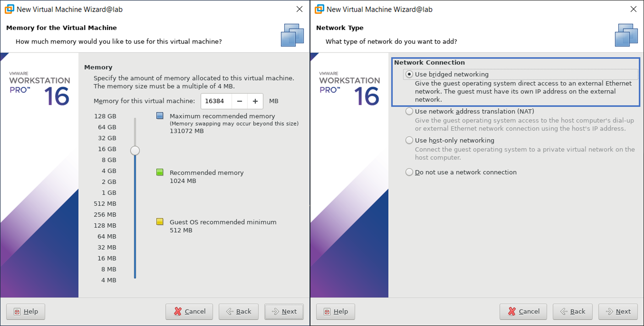Click the green Recommended memory marker
The image size is (644, 326).
click(160, 172)
